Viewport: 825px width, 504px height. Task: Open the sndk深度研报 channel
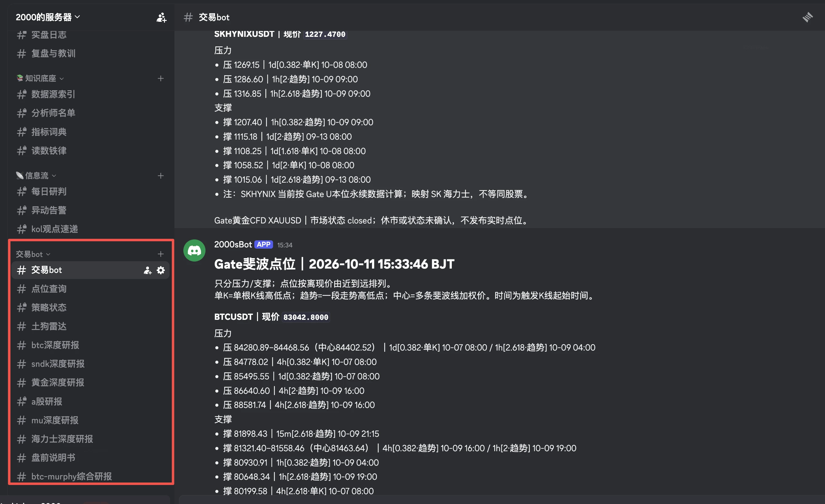pyautogui.click(x=90, y=364)
